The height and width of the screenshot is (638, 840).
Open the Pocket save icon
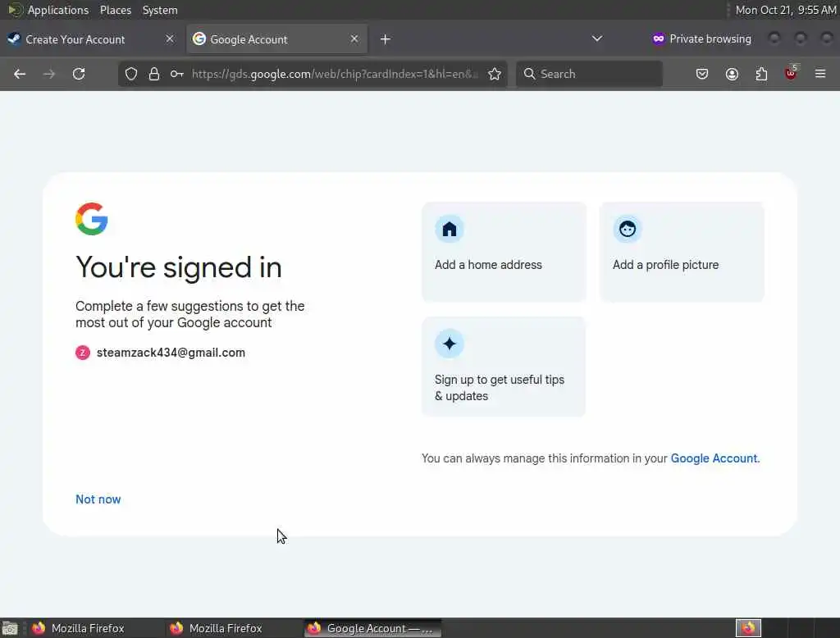tap(702, 74)
